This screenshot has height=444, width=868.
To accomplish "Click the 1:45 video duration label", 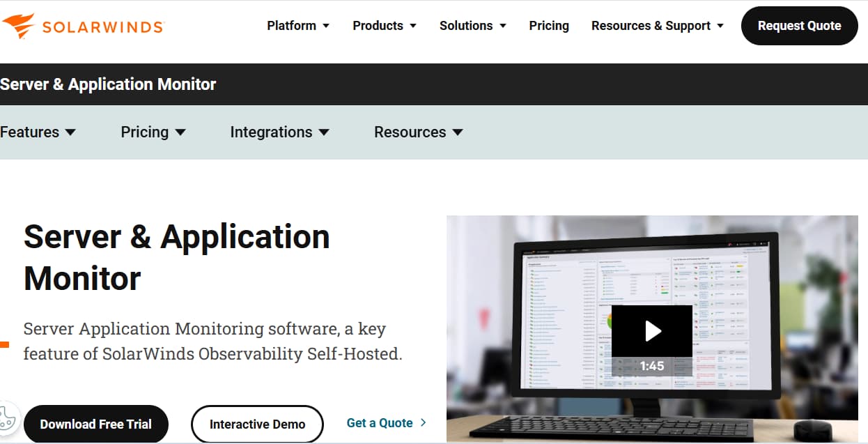I will (x=652, y=366).
